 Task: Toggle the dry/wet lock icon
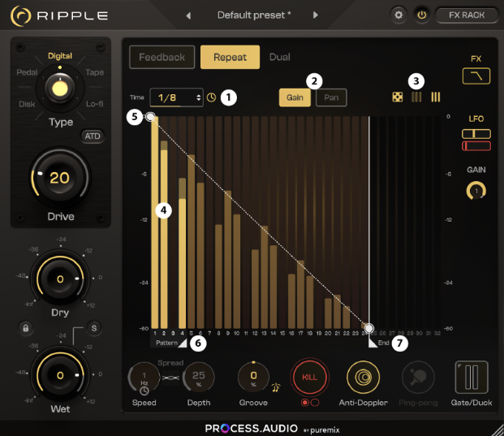point(25,328)
